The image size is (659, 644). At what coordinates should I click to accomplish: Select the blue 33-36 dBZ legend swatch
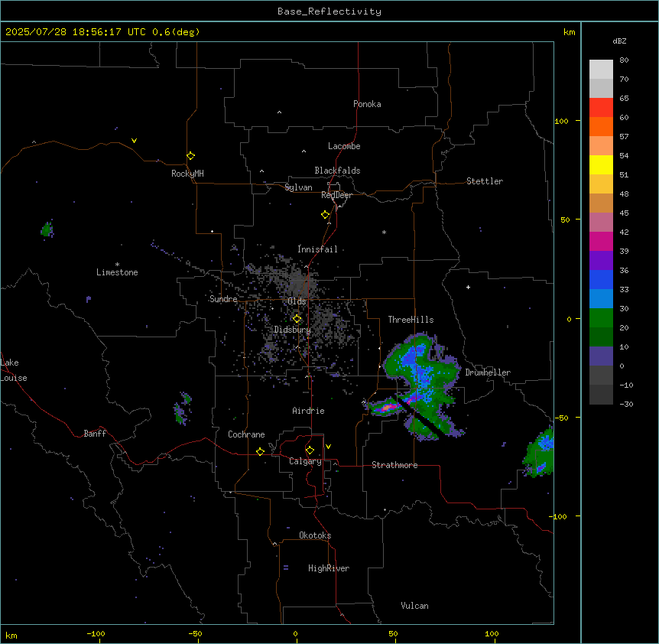(x=601, y=279)
